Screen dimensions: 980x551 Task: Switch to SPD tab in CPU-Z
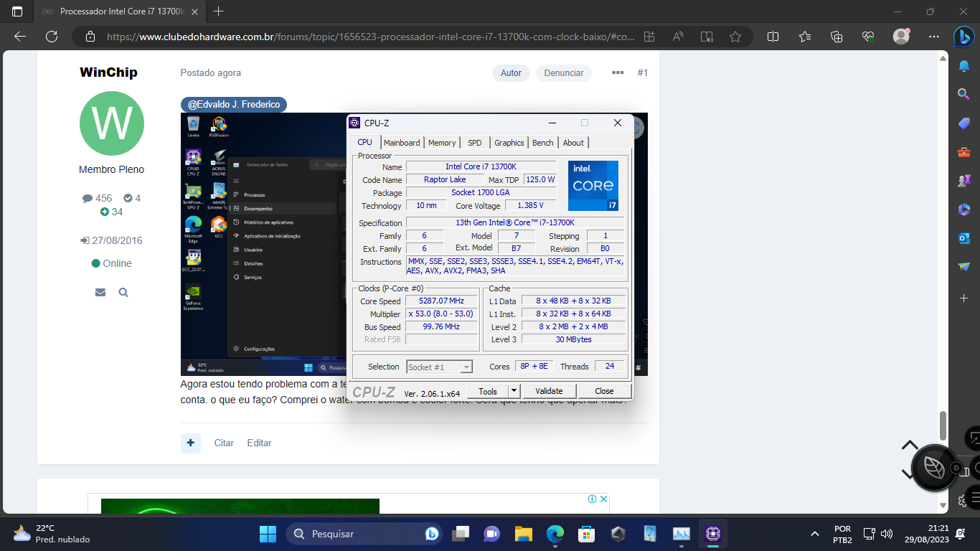(474, 143)
